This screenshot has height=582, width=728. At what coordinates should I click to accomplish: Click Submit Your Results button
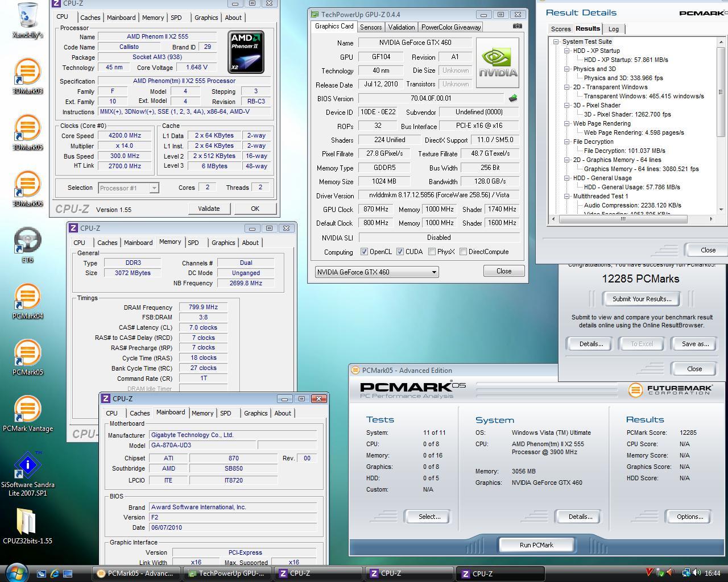click(642, 299)
